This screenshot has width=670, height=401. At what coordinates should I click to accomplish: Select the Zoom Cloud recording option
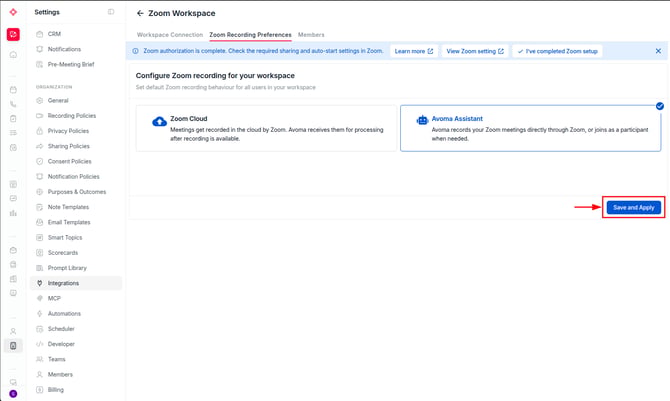(266, 128)
